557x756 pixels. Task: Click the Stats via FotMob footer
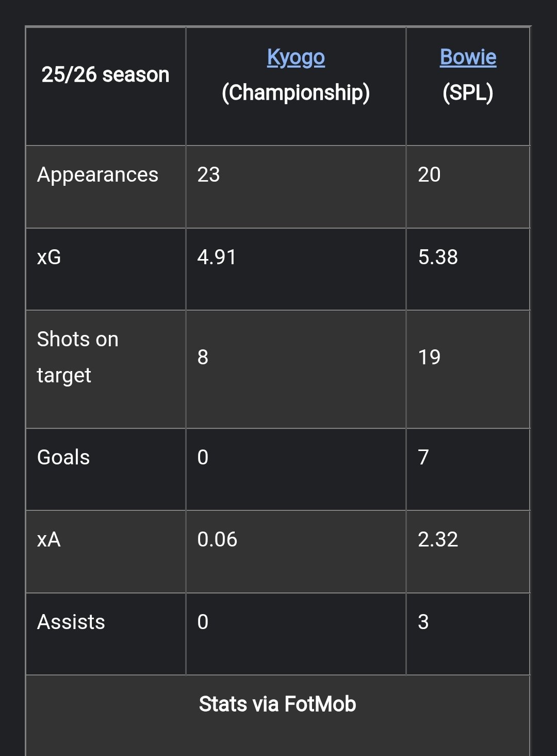277,704
